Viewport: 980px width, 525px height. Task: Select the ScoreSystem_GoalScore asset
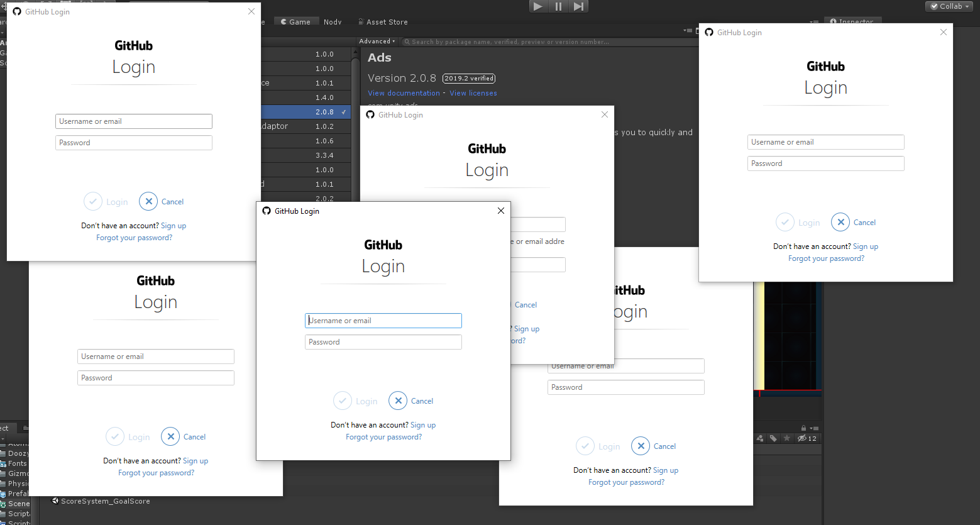tap(101, 501)
